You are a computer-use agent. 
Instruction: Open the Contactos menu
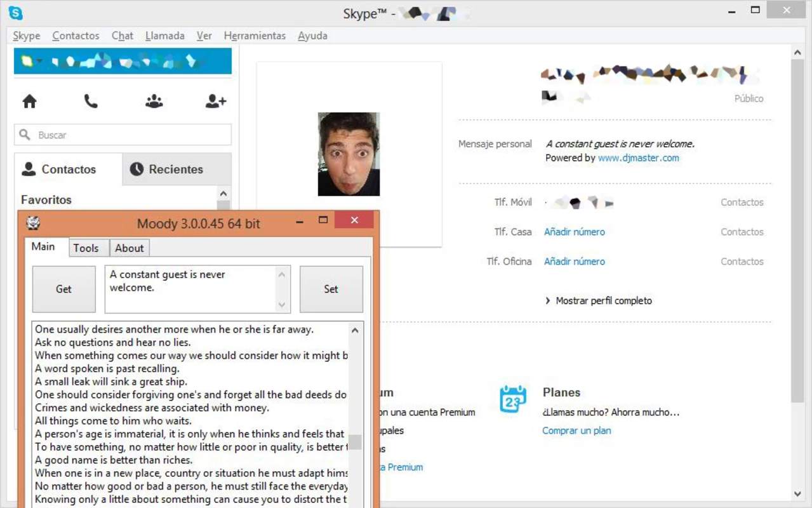(x=76, y=36)
